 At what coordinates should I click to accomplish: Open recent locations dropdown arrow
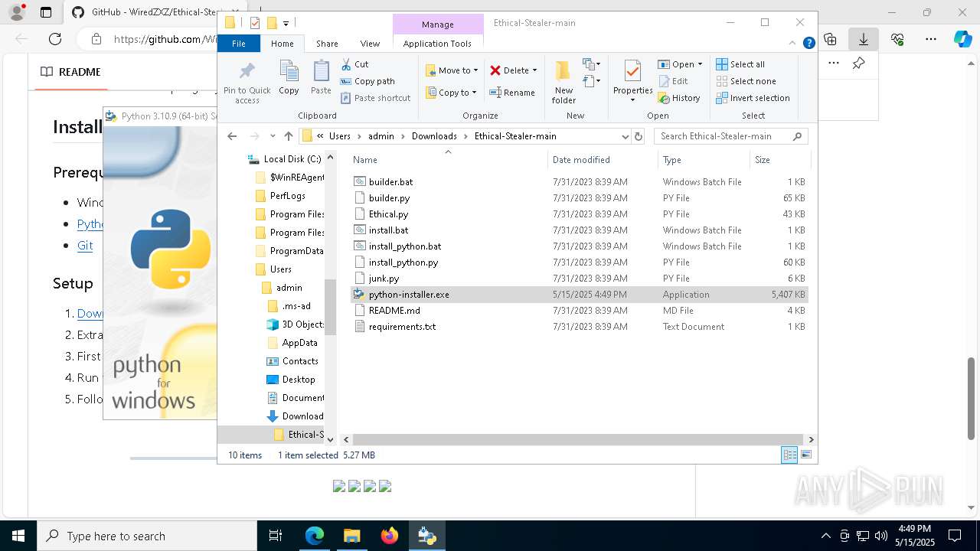pos(273,136)
